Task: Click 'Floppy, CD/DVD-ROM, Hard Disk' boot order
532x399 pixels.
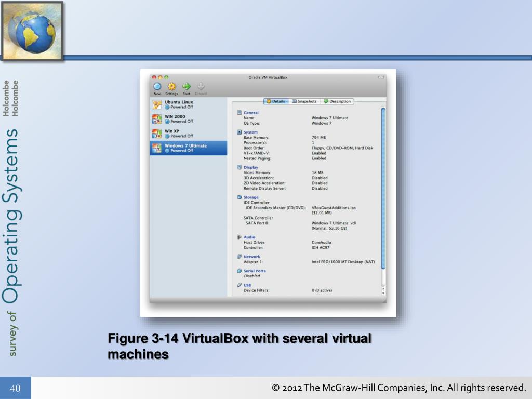Action: point(342,148)
